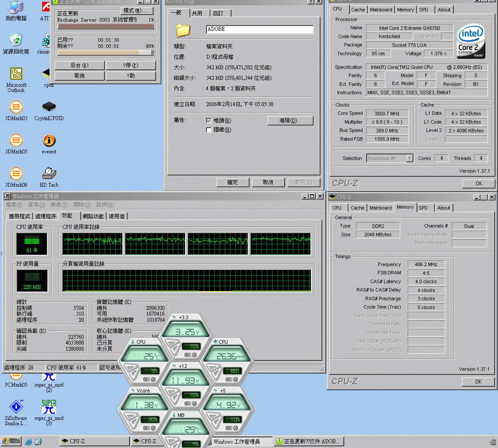Click the first CPU core usage graph
Screen dimensions: 498x448
(92, 244)
